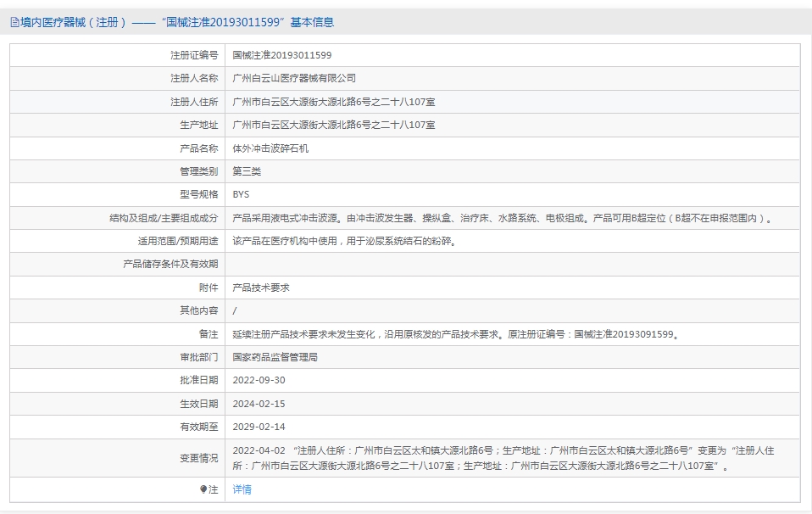Select registrant name 广州白云山医疗器械有限公司
This screenshot has height=514, width=812.
pos(294,78)
